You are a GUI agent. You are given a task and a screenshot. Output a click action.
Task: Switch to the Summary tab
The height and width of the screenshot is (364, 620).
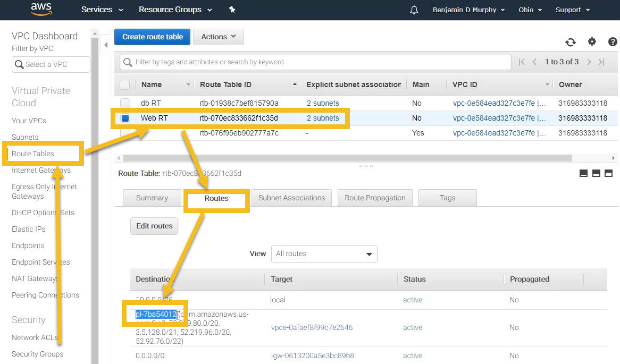pos(152,198)
